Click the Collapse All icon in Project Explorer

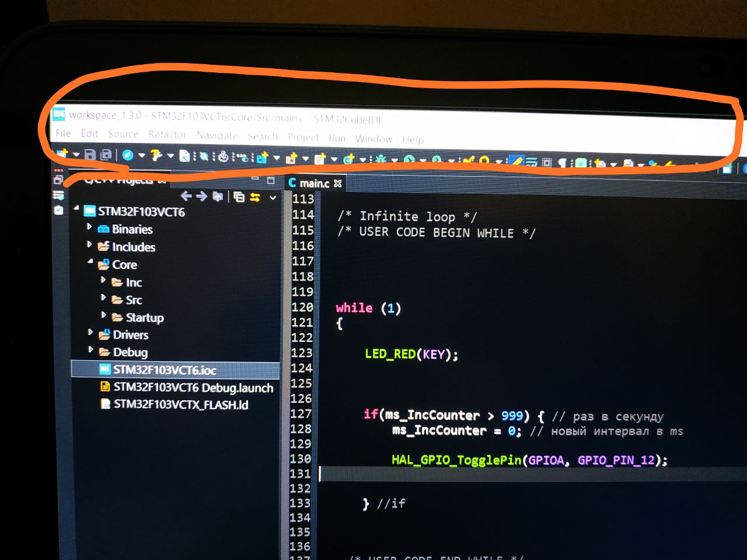pyautogui.click(x=239, y=197)
